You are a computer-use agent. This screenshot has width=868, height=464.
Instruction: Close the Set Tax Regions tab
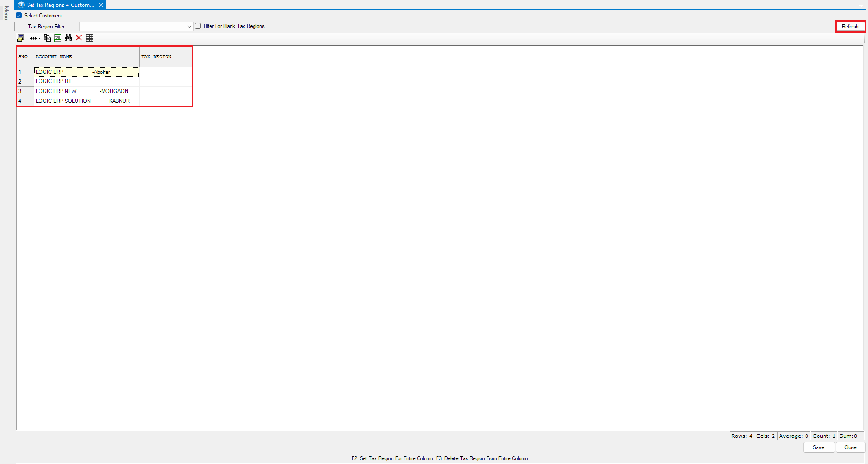point(101,5)
